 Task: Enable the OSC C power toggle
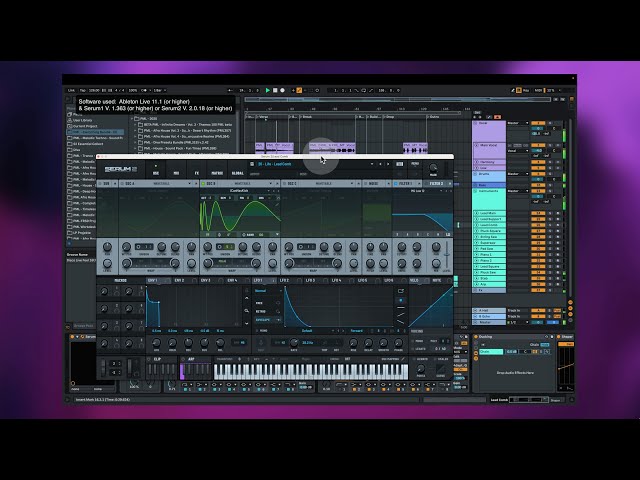(284, 184)
